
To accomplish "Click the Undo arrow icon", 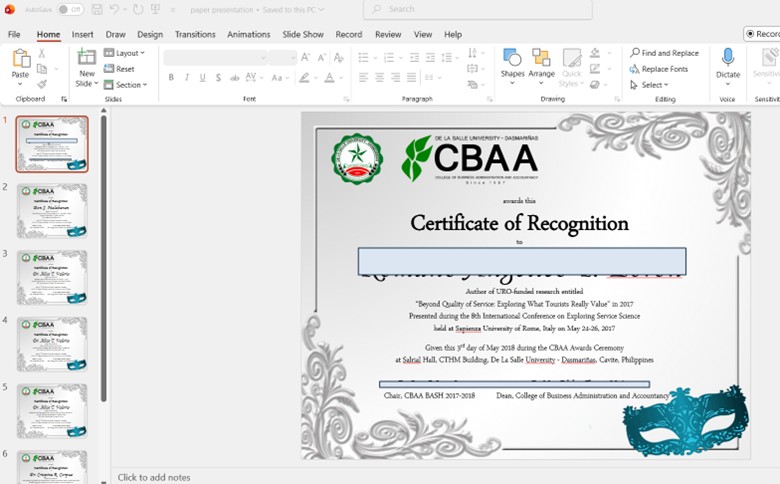I will [114, 9].
